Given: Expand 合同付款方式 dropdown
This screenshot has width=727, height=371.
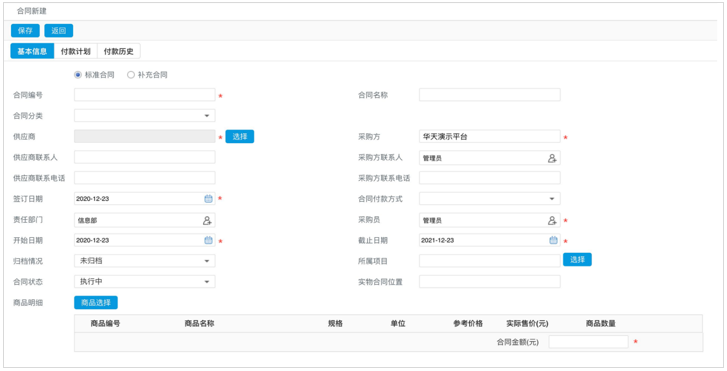Looking at the screenshot, I should click(x=490, y=198).
